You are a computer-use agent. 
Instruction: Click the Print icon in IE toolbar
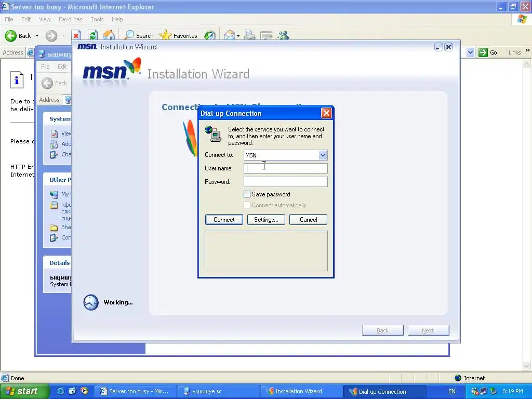(x=250, y=35)
